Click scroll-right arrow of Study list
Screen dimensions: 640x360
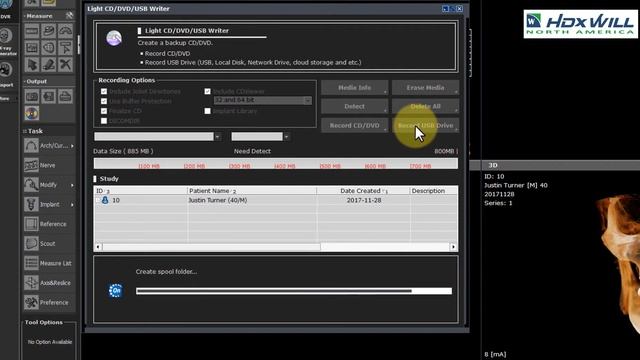tap(453, 247)
